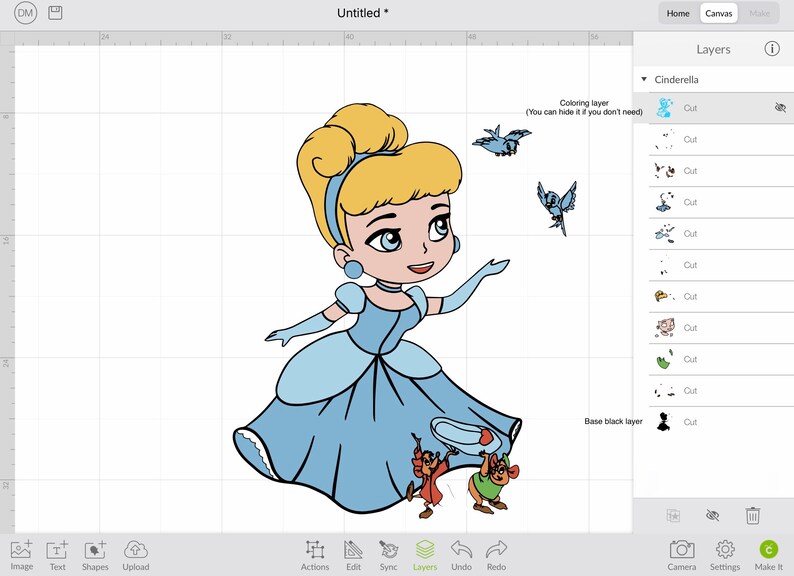Open the Shapes tool
This screenshot has height=576, width=794.
[x=95, y=555]
